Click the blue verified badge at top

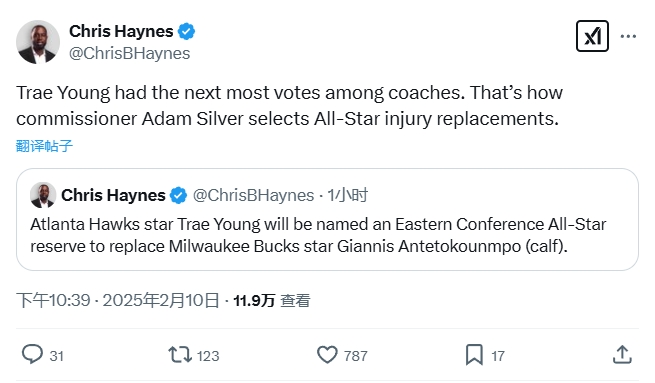coord(186,31)
